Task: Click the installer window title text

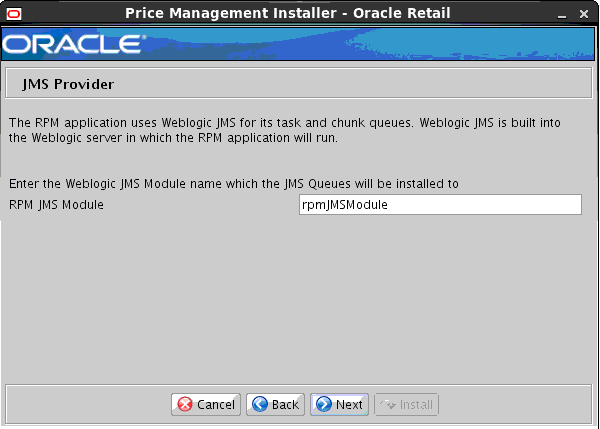Action: point(288,13)
